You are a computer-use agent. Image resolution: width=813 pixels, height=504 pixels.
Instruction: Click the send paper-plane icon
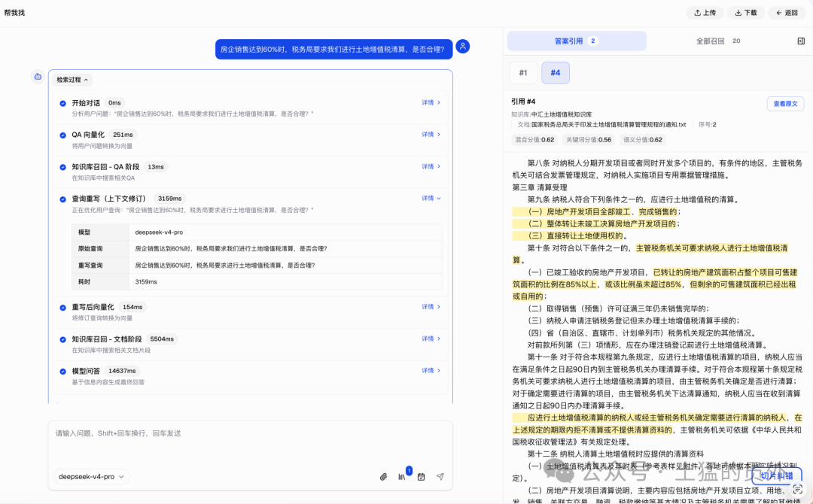440,477
